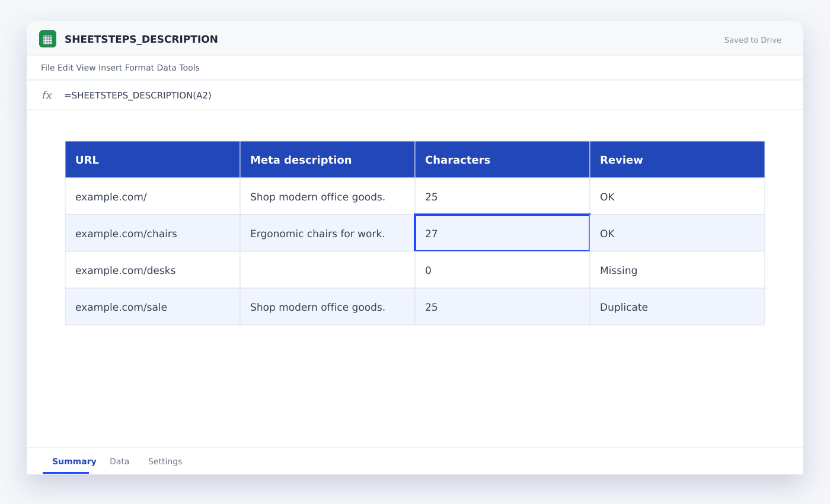Open the Data menu in menu bar
The width and height of the screenshot is (830, 504).
coord(167,68)
